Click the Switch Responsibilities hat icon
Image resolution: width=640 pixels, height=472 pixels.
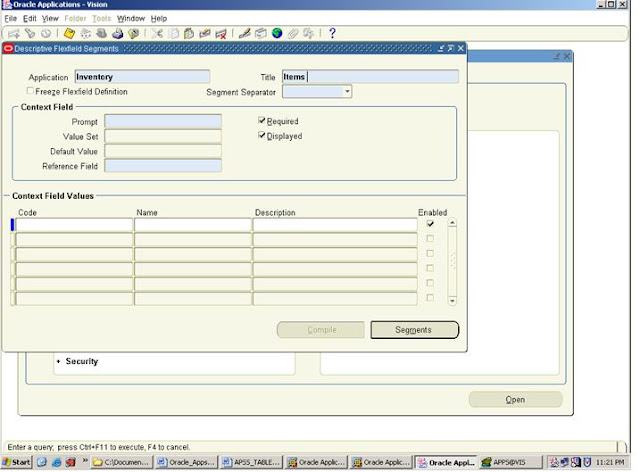click(x=102, y=33)
